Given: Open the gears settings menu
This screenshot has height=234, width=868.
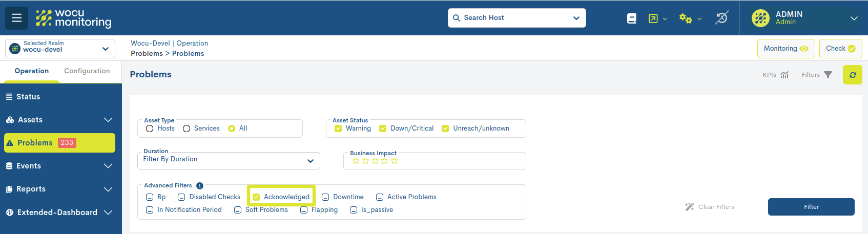Looking at the screenshot, I should [x=690, y=18].
